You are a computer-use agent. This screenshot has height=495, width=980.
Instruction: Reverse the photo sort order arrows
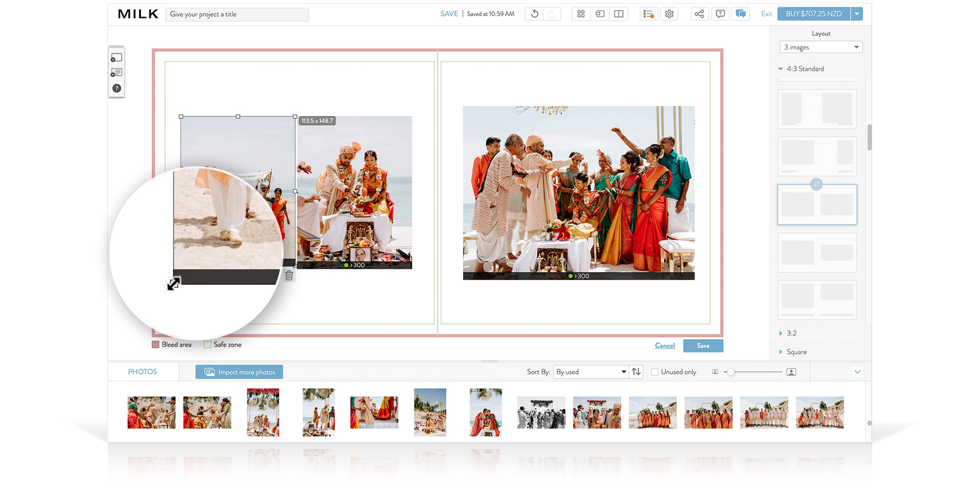(636, 372)
